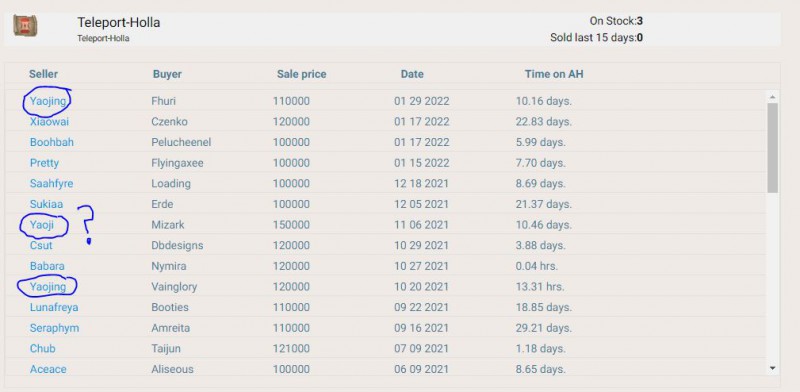Select buyer name Dbdesigns

pyautogui.click(x=177, y=246)
